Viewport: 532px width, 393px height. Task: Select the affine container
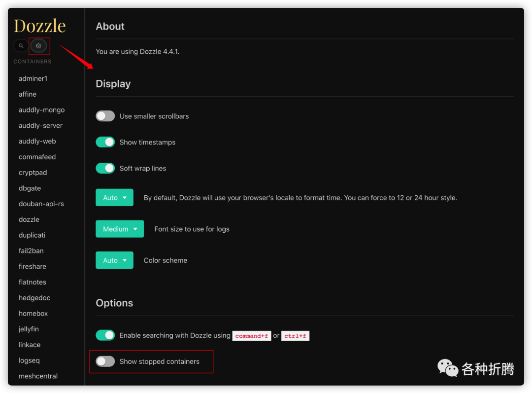click(x=28, y=94)
